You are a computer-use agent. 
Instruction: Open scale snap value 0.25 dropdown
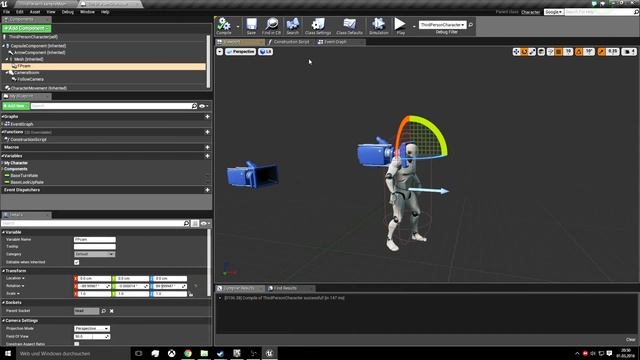(612, 52)
